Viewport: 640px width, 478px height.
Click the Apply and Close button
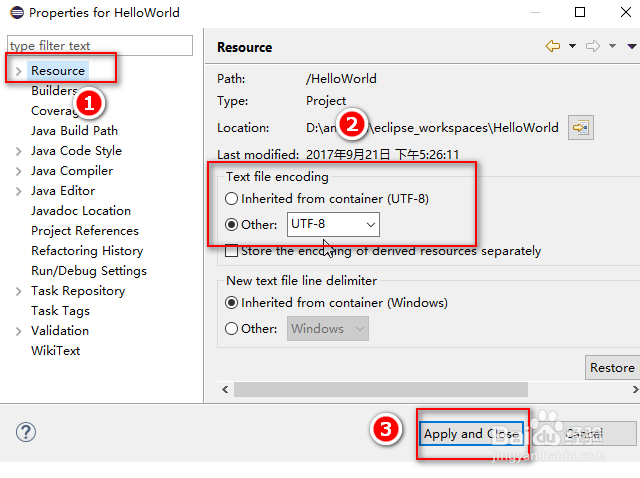coord(471,434)
